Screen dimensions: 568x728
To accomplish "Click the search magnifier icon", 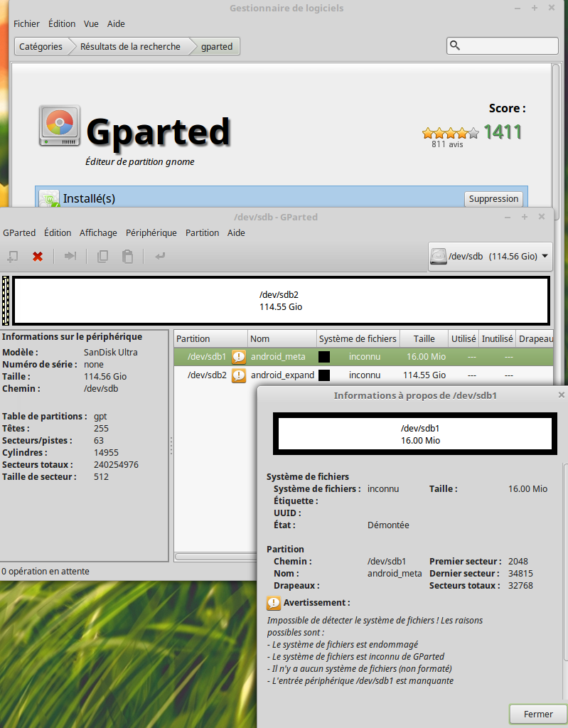I will pos(455,45).
